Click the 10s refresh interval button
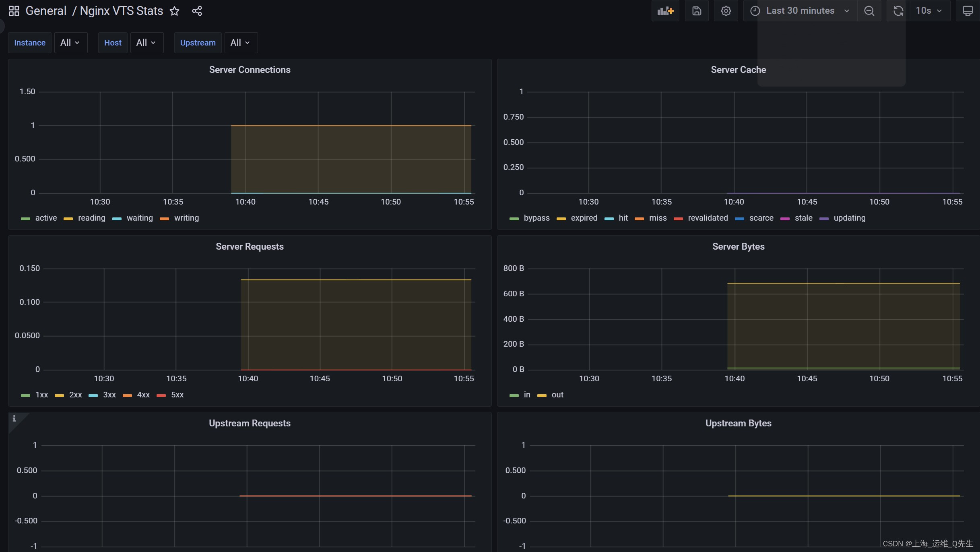This screenshot has width=980, height=552. [x=928, y=11]
